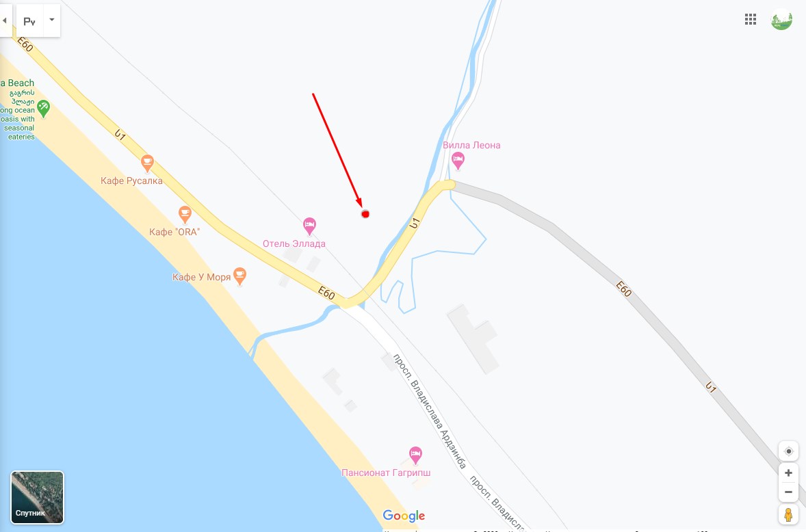806x532 pixels.
Task: Open Street View pegman
Action: click(788, 514)
